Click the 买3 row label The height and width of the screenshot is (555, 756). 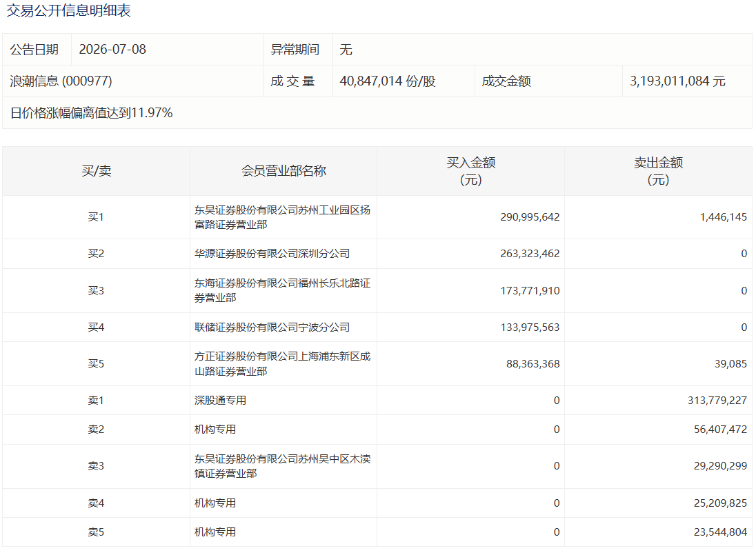pyautogui.click(x=96, y=290)
